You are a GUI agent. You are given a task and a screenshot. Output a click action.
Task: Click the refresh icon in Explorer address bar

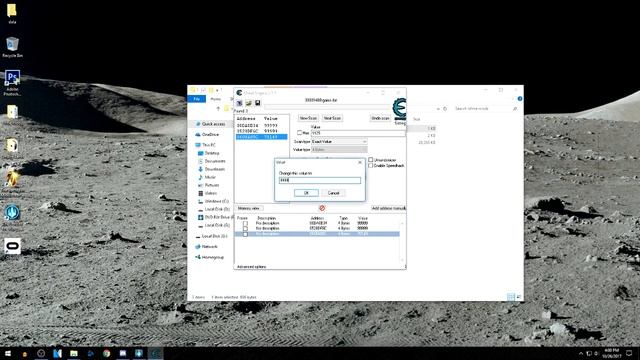[445, 109]
